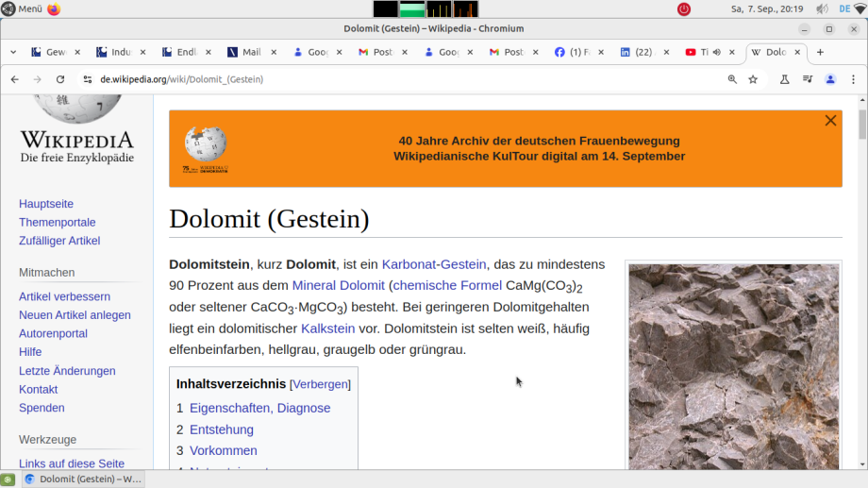This screenshot has width=868, height=488.
Task: Expand the tab search dropdown arrow
Action: (13, 52)
